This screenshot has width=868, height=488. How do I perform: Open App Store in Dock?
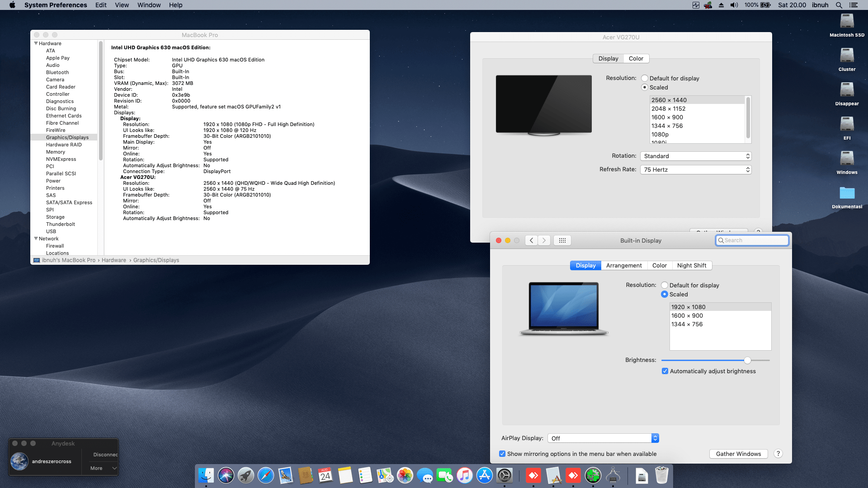click(x=485, y=475)
